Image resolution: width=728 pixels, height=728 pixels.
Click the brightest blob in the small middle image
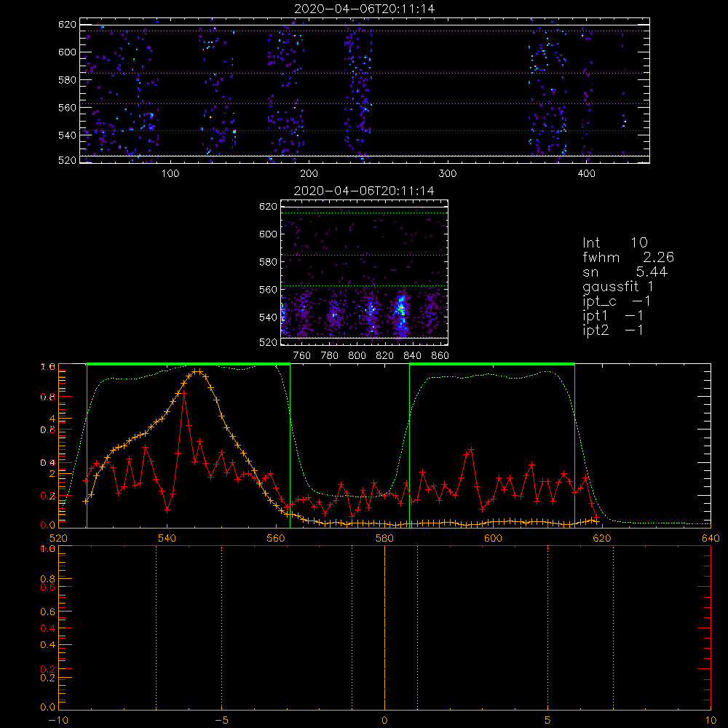(401, 309)
